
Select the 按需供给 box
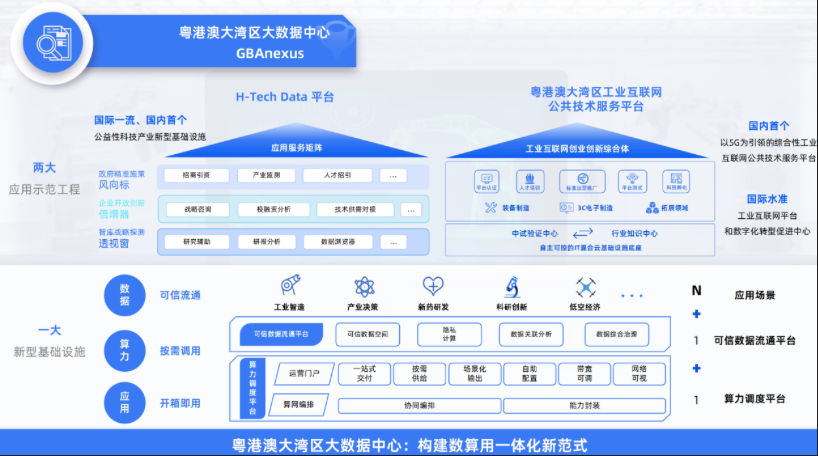[x=419, y=374]
